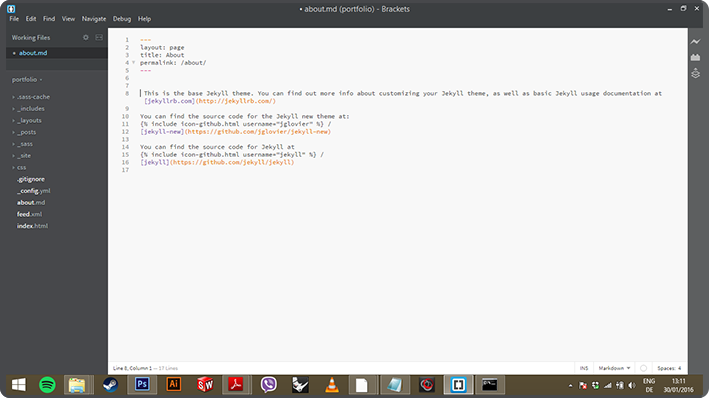Open the View menu

click(x=68, y=19)
